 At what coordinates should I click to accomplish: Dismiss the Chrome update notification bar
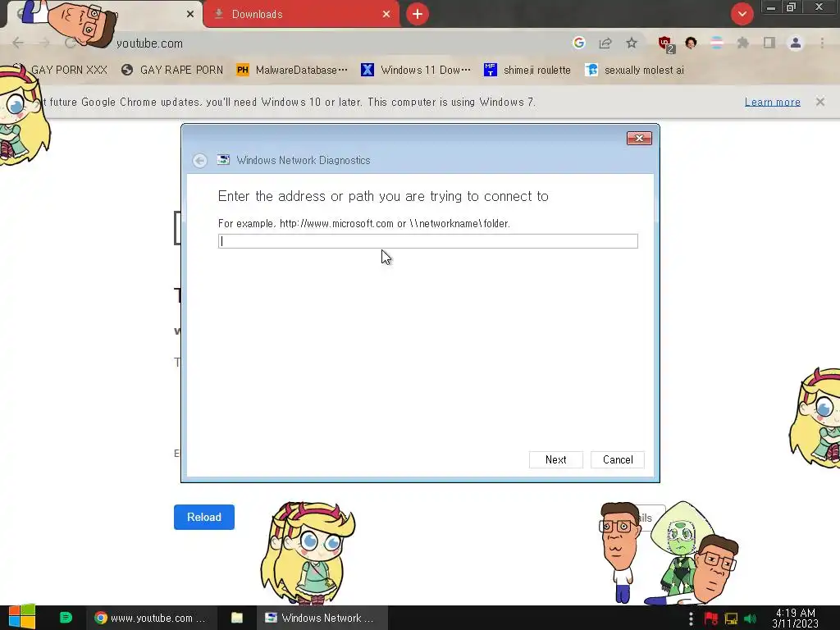pyautogui.click(x=819, y=102)
